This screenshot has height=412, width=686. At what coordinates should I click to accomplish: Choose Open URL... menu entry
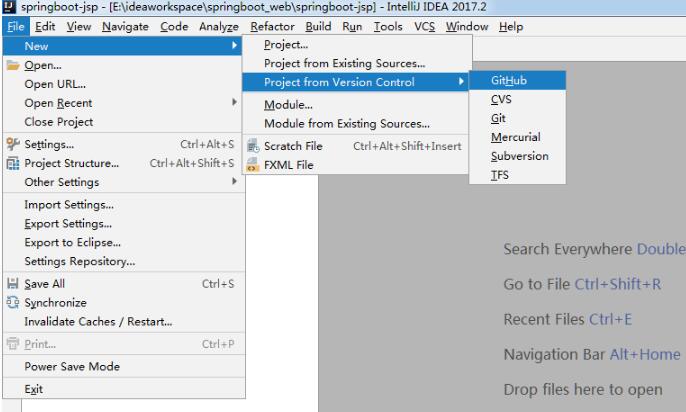[x=122, y=84]
